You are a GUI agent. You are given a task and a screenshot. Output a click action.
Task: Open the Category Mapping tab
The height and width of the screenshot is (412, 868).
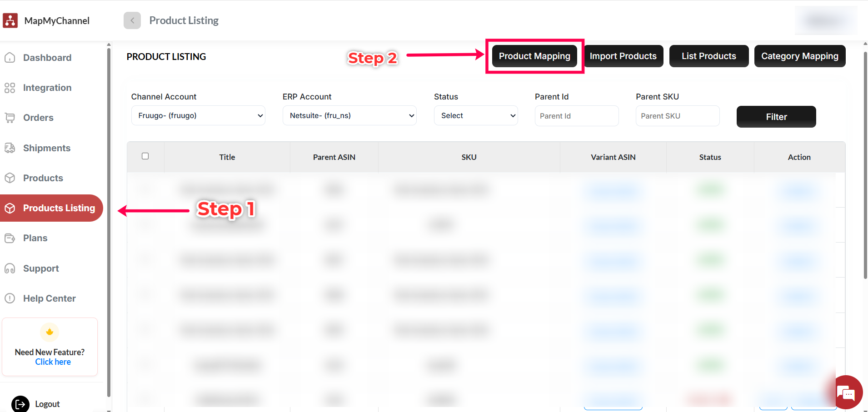pos(799,56)
